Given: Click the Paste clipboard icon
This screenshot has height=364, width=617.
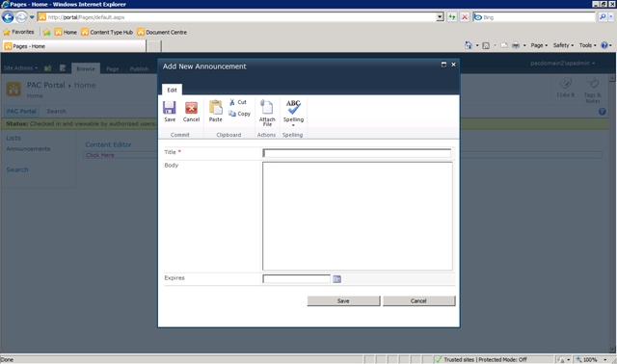Looking at the screenshot, I should (x=216, y=107).
